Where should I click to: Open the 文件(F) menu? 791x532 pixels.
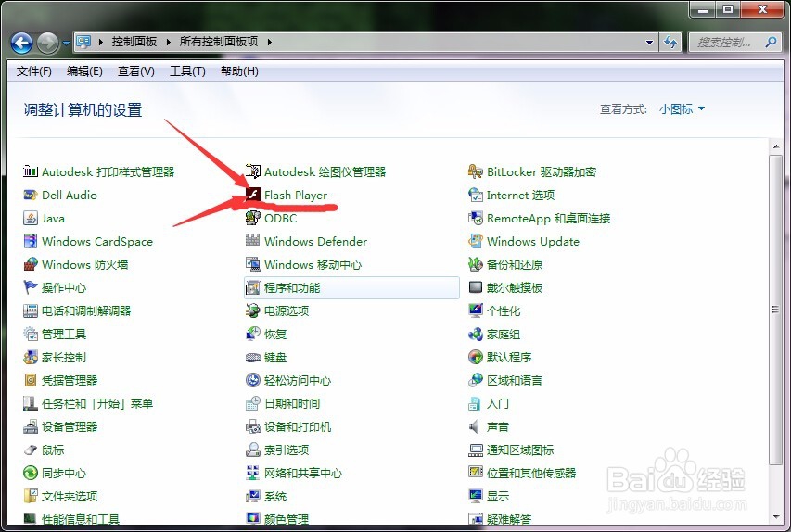click(33, 71)
